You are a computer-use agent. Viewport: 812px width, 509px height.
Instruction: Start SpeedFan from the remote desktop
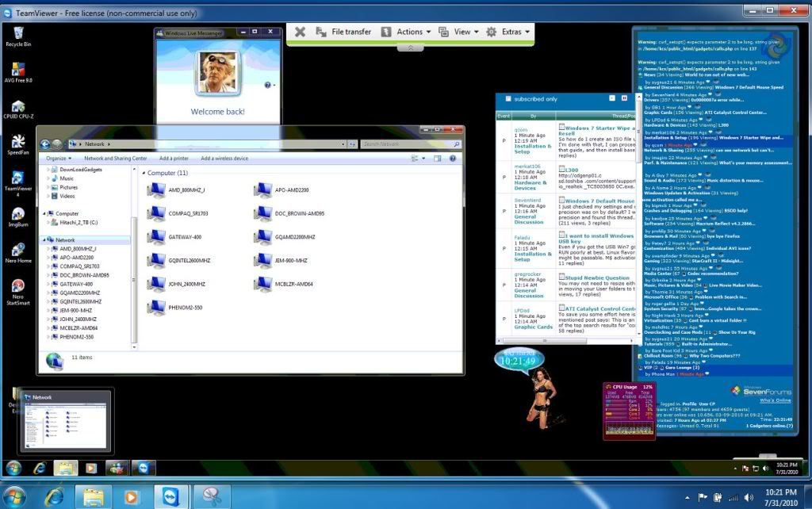18,144
